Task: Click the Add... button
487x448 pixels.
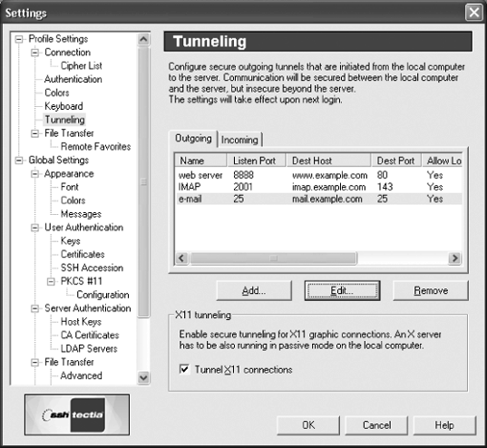Action: click(254, 291)
